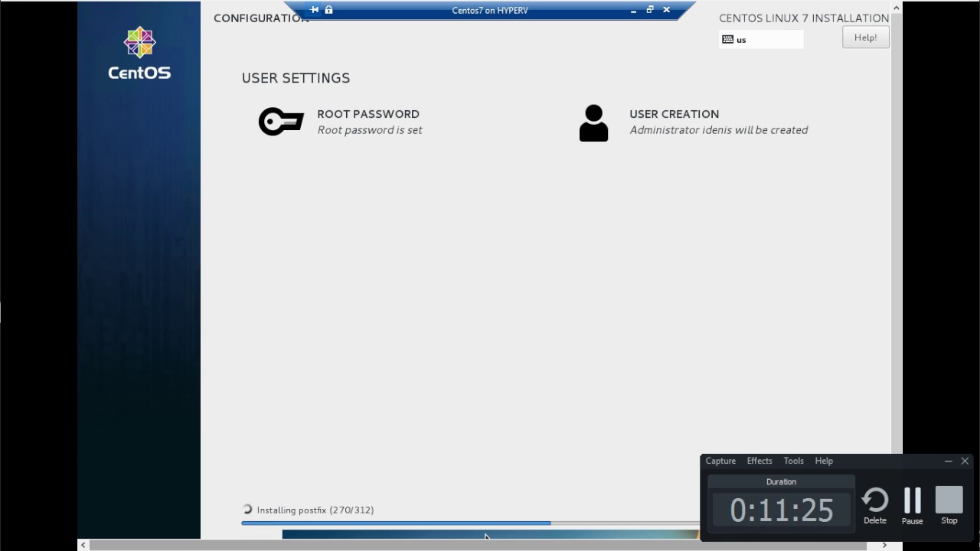Image resolution: width=980 pixels, height=551 pixels.
Task: Click the 'Root password is set' text
Action: [x=370, y=130]
